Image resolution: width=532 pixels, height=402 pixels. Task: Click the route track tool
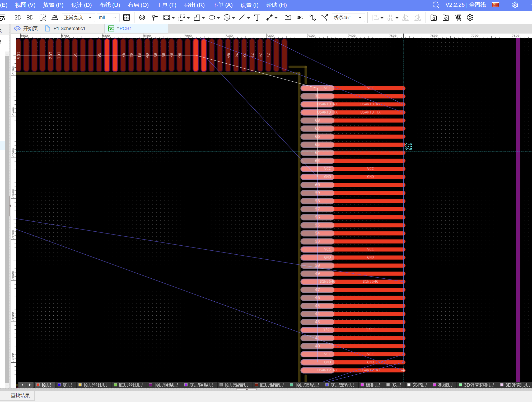[313, 17]
